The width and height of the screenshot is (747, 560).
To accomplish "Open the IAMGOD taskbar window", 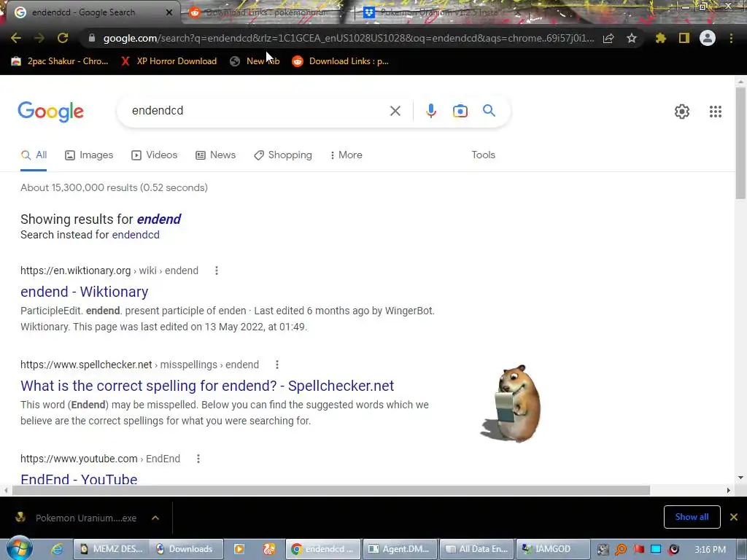I will click(553, 549).
